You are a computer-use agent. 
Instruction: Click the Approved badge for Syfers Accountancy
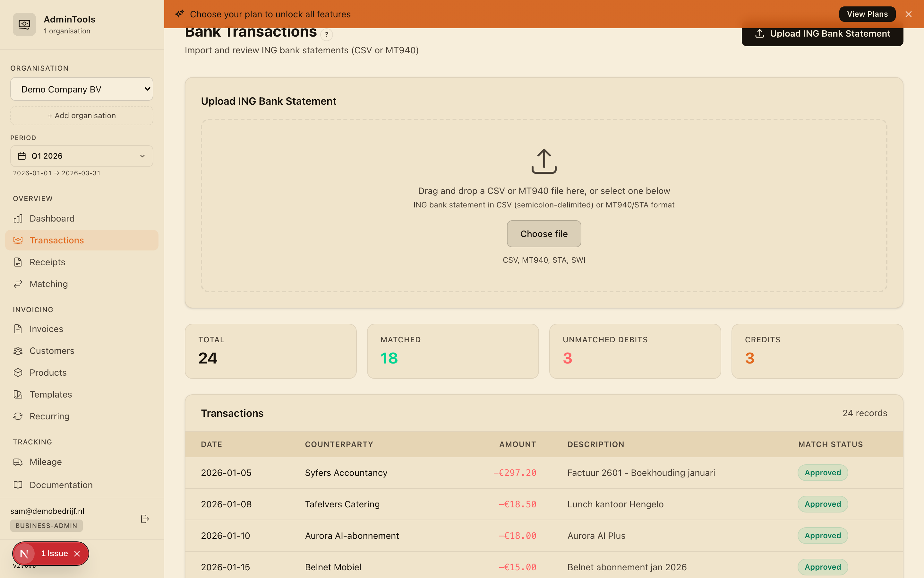point(823,472)
